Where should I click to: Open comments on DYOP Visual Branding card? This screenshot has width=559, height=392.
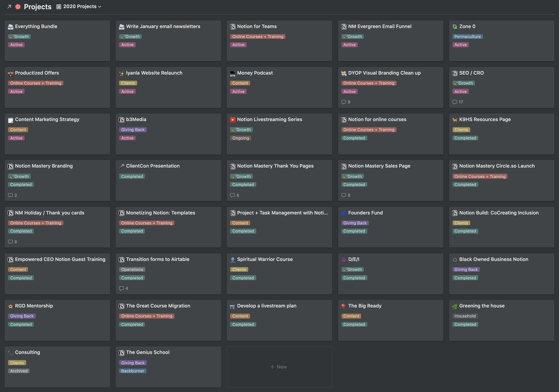[346, 102]
